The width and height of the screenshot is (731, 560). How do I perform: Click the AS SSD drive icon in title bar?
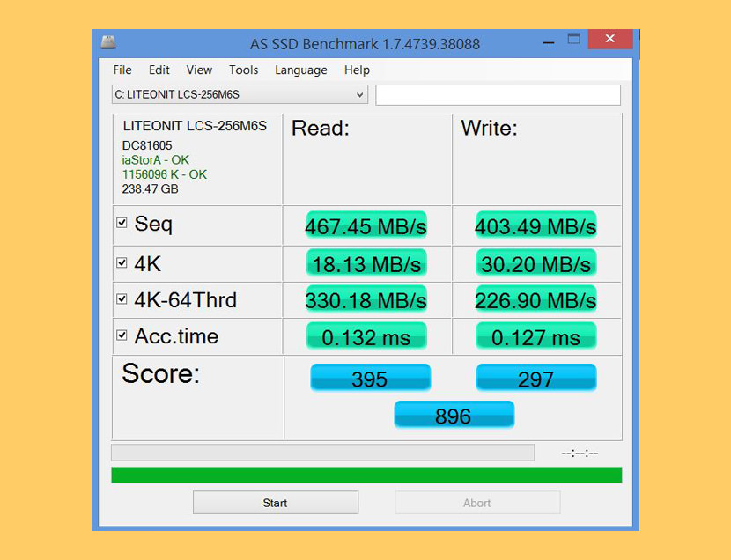pyautogui.click(x=107, y=42)
